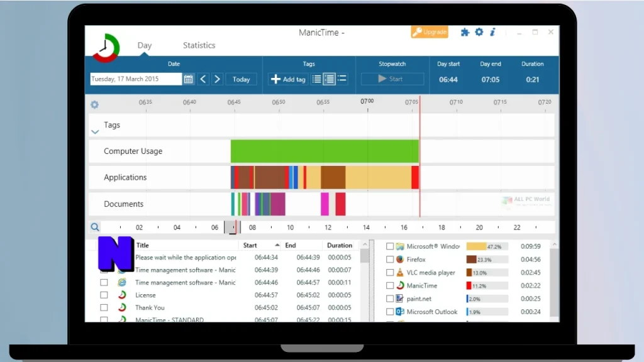Viewport: 644px width, 362px height.
Task: Go to previous day arrow
Action: (203, 79)
